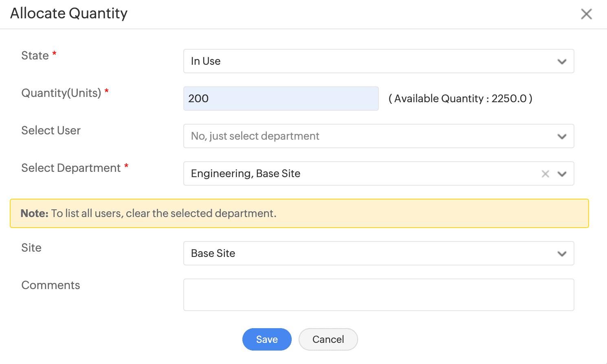The image size is (607, 364).
Task: Close the Allocate Quantity dialog
Action: click(586, 14)
